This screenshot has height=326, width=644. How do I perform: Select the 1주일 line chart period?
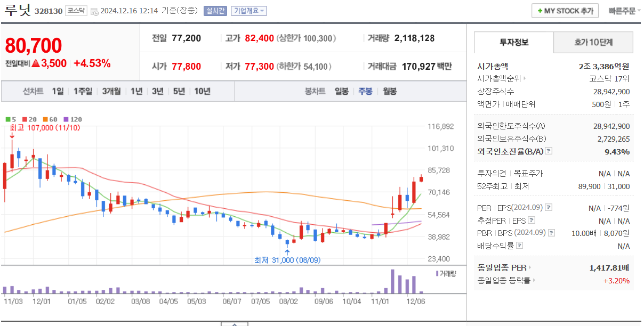(83, 91)
